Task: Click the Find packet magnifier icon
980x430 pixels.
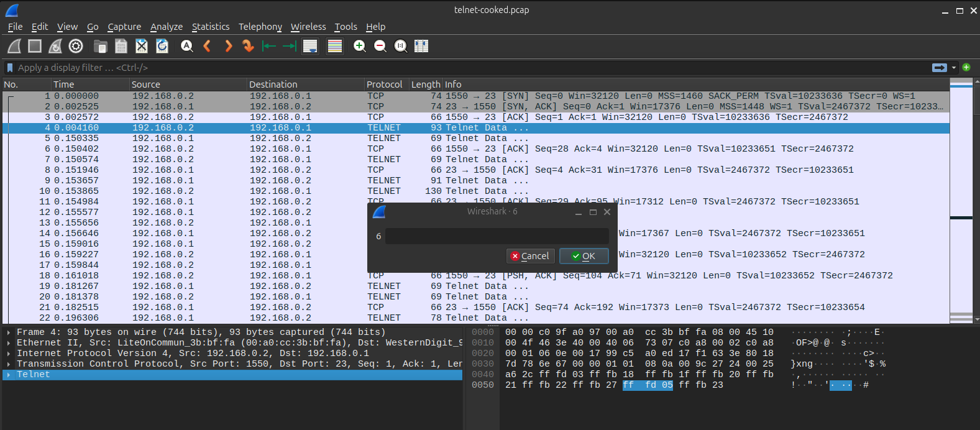Action: coord(186,46)
